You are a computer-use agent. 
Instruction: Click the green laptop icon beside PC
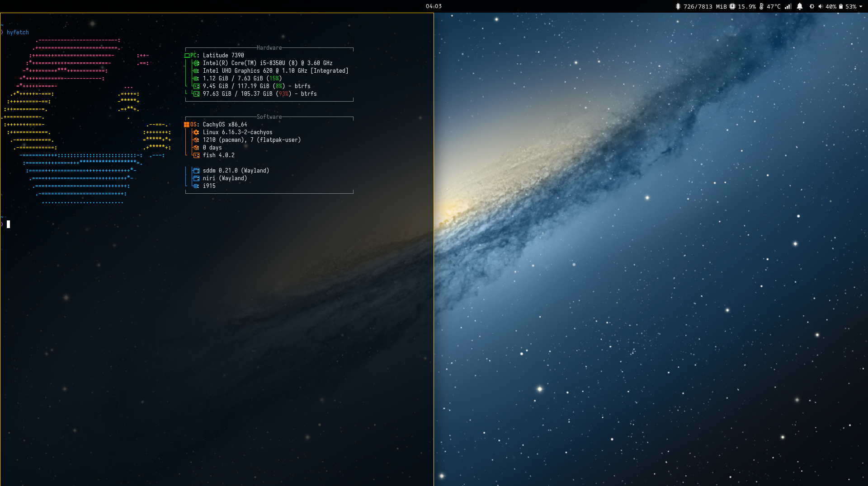[187, 56]
